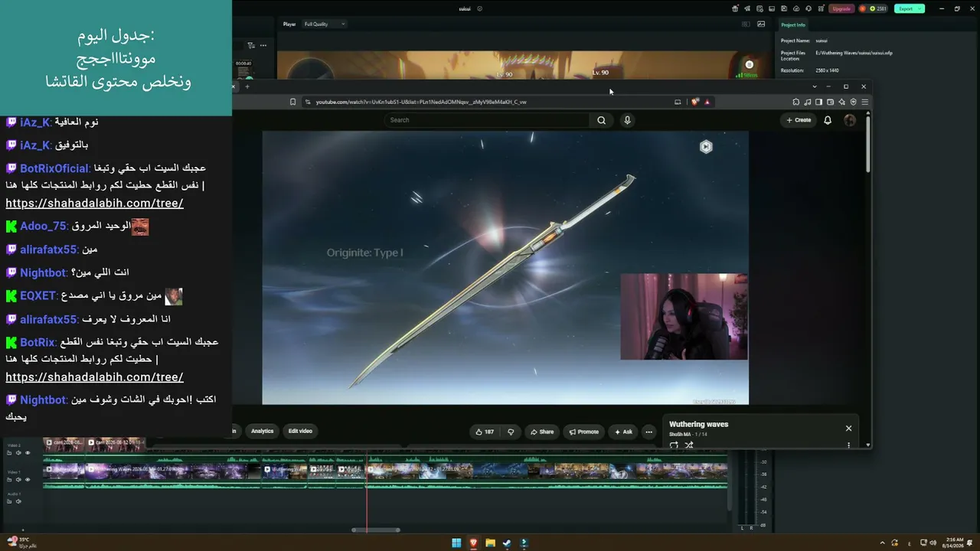Open the orange Filmora account avatar
Image resolution: width=980 pixels, height=551 pixels.
(863, 8)
